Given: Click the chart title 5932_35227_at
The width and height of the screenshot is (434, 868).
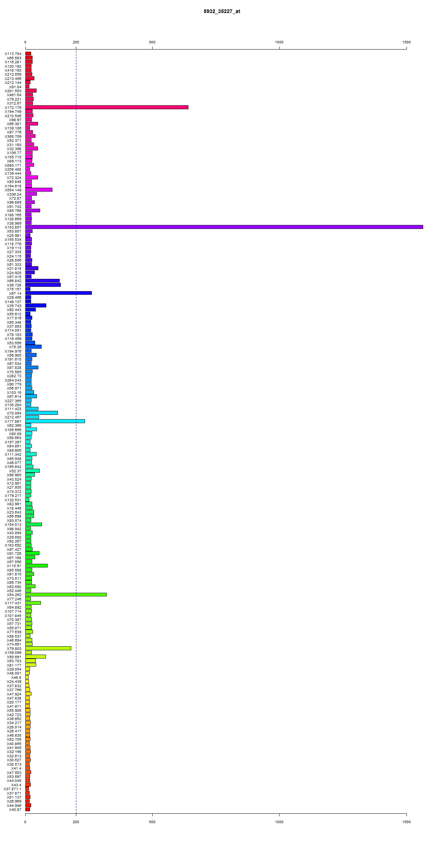Looking at the screenshot, I should pyautogui.click(x=222, y=11).
